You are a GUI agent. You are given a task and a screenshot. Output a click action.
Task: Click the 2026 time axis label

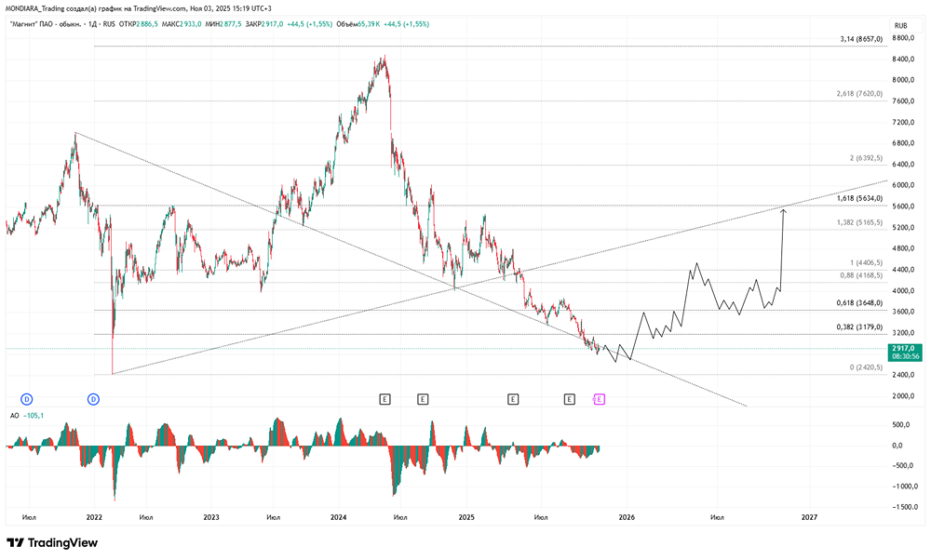627,517
